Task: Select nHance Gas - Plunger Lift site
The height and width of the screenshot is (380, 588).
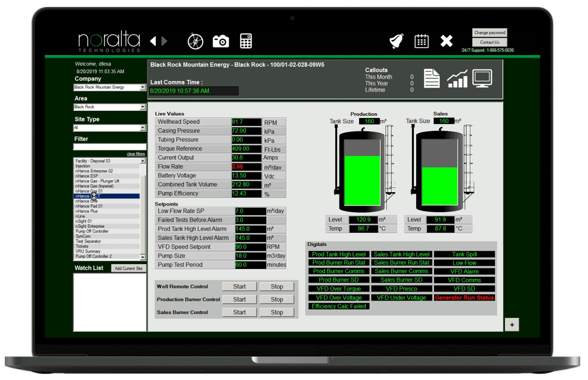Action: 107,181
